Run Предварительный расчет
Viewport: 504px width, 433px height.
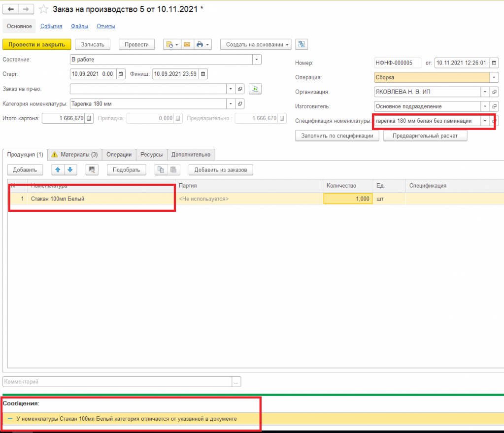(425, 136)
